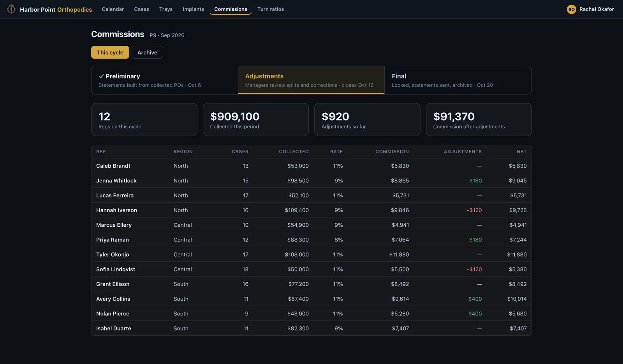Click rep name Caleb Brandt
Viewport: 623px width, 364px height.
click(113, 166)
